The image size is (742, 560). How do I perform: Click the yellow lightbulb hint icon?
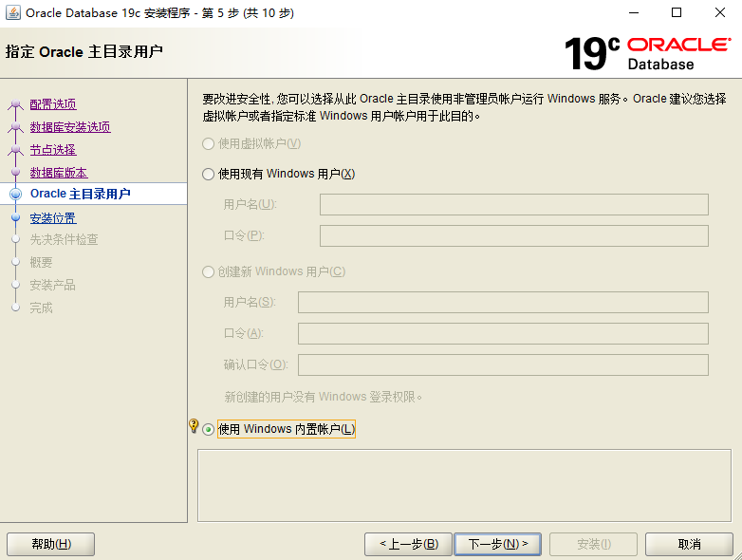[194, 426]
